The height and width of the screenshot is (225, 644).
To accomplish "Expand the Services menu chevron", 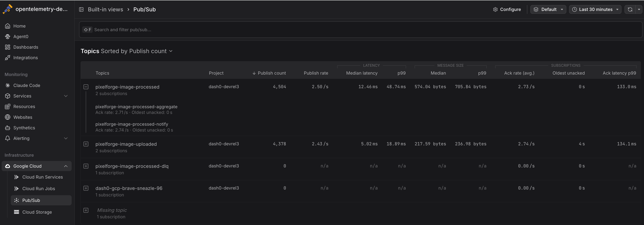I will [66, 96].
